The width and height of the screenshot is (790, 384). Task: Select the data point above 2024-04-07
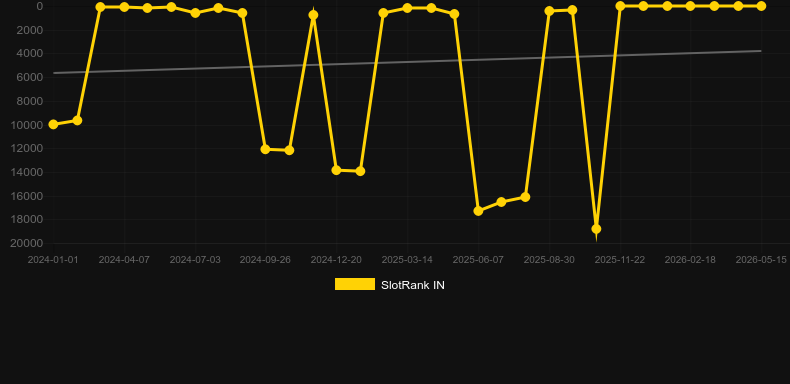point(124,7)
